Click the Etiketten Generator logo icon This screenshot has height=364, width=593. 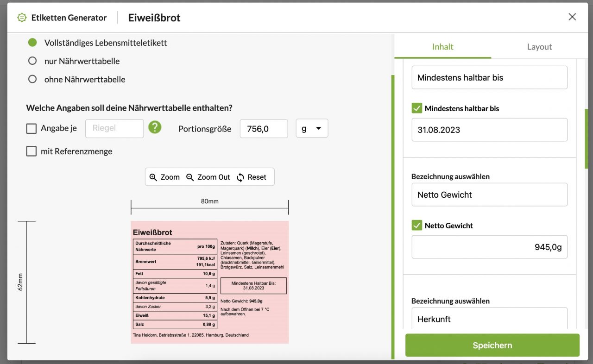pyautogui.click(x=22, y=18)
